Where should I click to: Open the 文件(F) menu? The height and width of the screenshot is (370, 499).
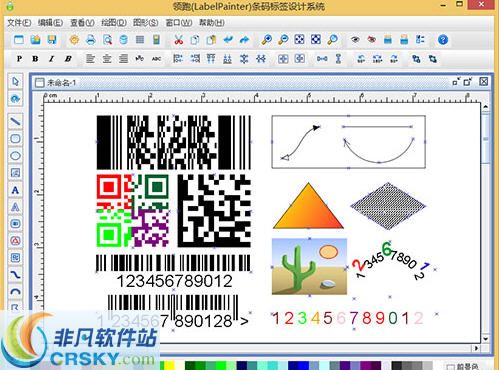[x=19, y=23]
